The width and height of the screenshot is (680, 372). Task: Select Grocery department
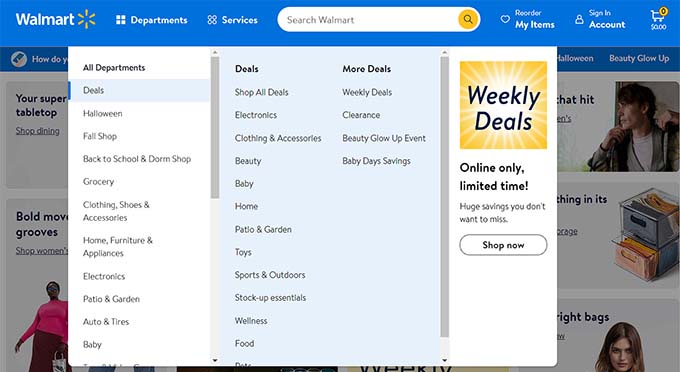tap(98, 182)
